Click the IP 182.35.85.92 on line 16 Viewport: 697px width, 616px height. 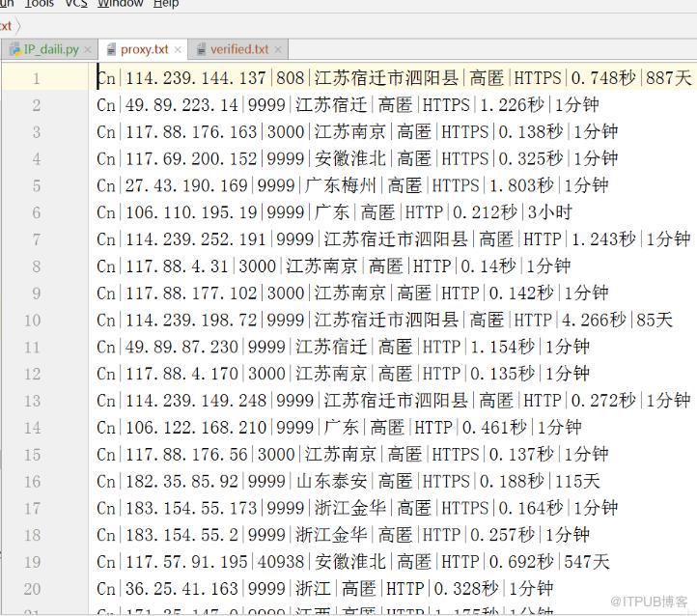[x=181, y=482]
